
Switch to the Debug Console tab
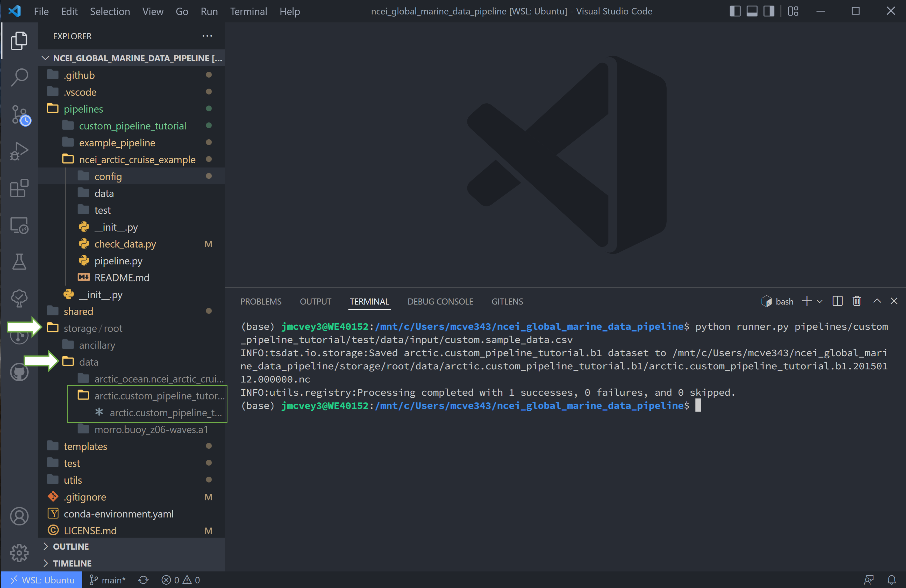(x=440, y=302)
